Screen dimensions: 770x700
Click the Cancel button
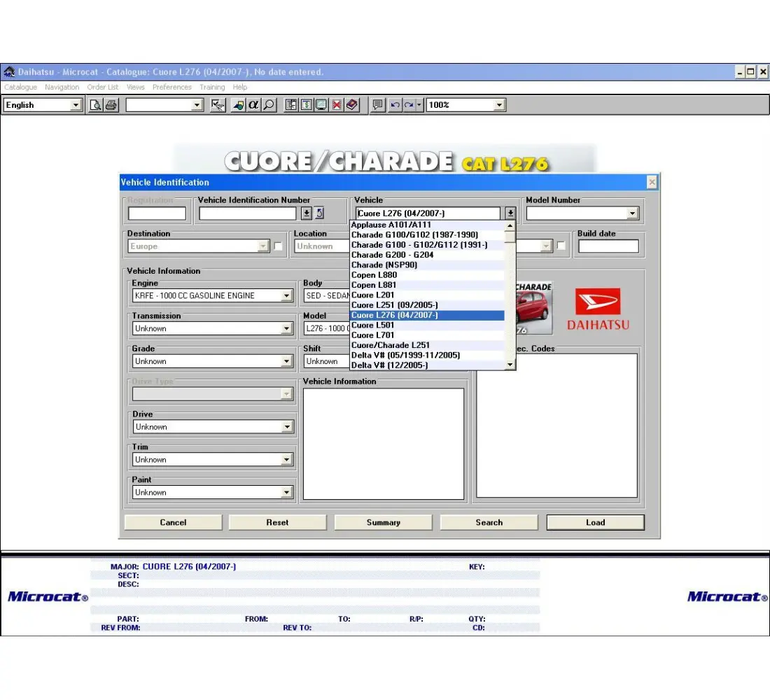click(x=174, y=523)
